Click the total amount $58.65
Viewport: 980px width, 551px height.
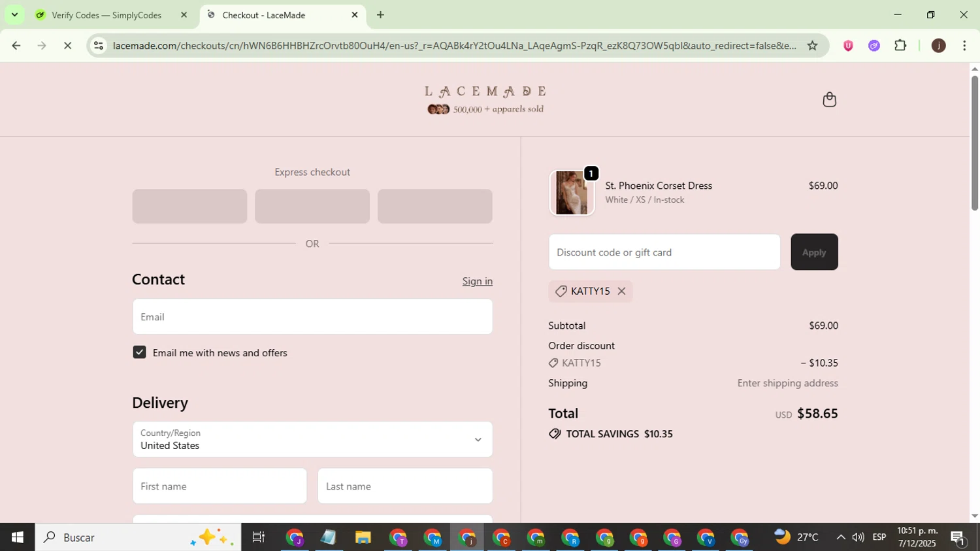point(817,413)
